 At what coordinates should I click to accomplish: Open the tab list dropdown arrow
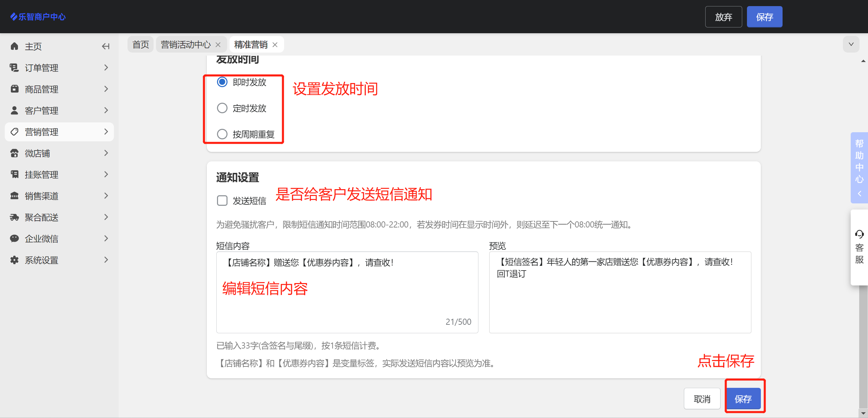point(851,44)
